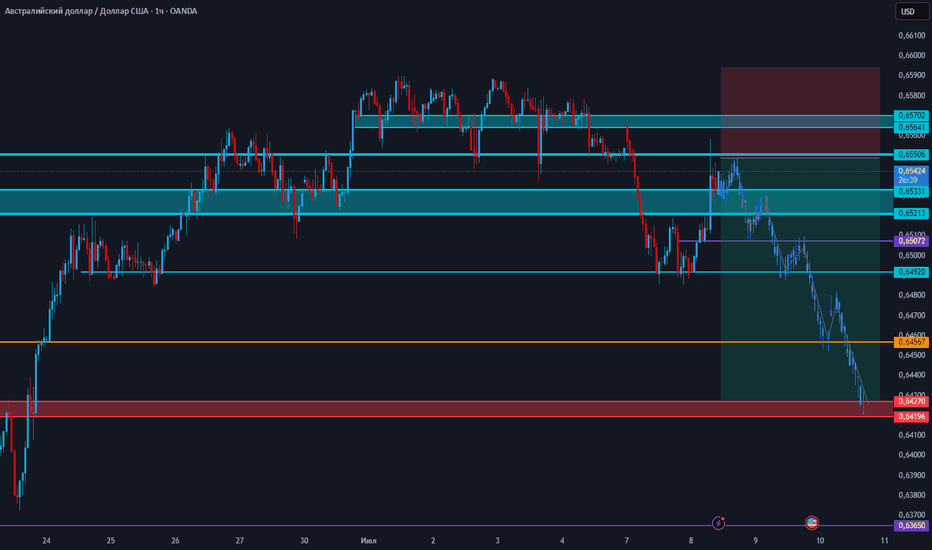Select the 0,65331 price label
Screen dimensions: 932x550
point(911,191)
